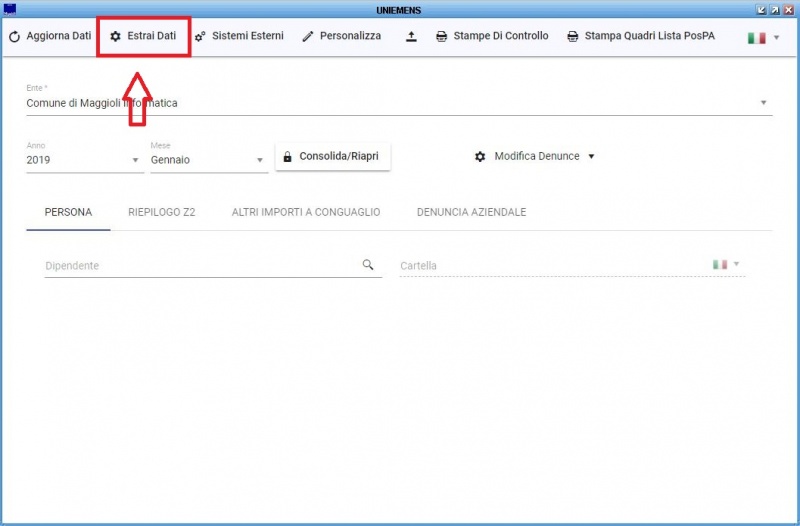This screenshot has height=526, width=800.
Task: Open the ALTRI IMPORTI A CONGUAGLIO tab
Action: point(306,213)
